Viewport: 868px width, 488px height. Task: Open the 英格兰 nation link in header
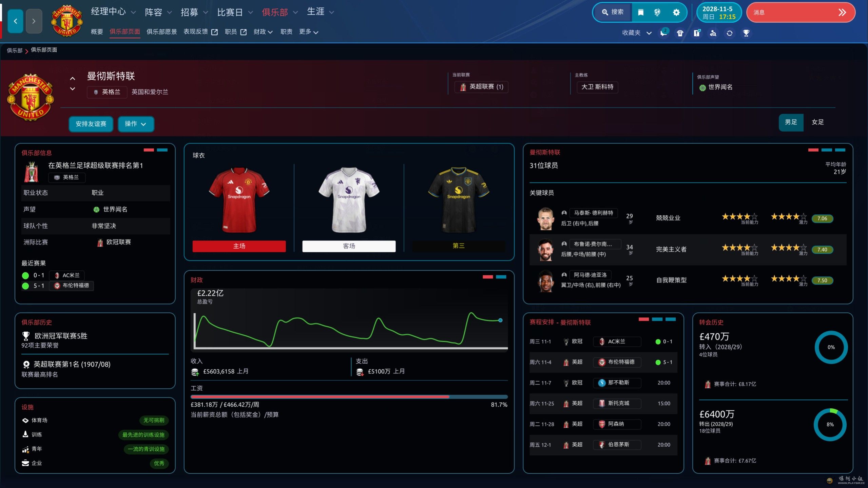tap(107, 92)
